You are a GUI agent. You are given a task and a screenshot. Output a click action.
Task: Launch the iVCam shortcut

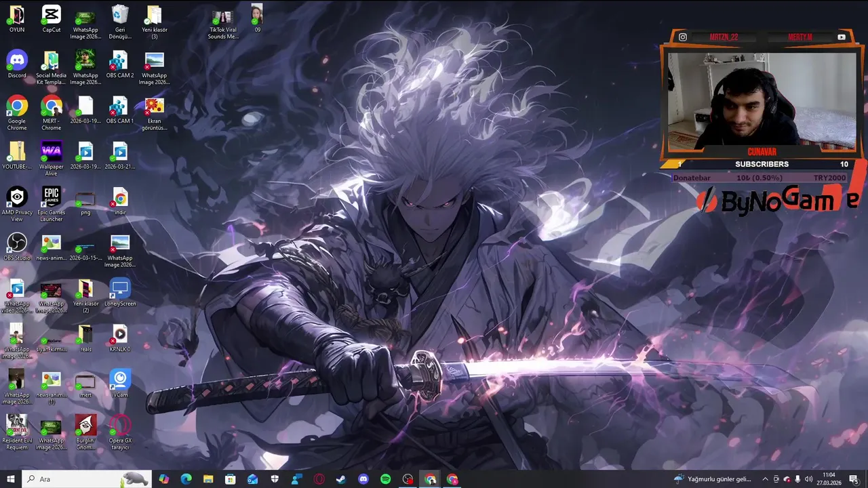tap(120, 383)
